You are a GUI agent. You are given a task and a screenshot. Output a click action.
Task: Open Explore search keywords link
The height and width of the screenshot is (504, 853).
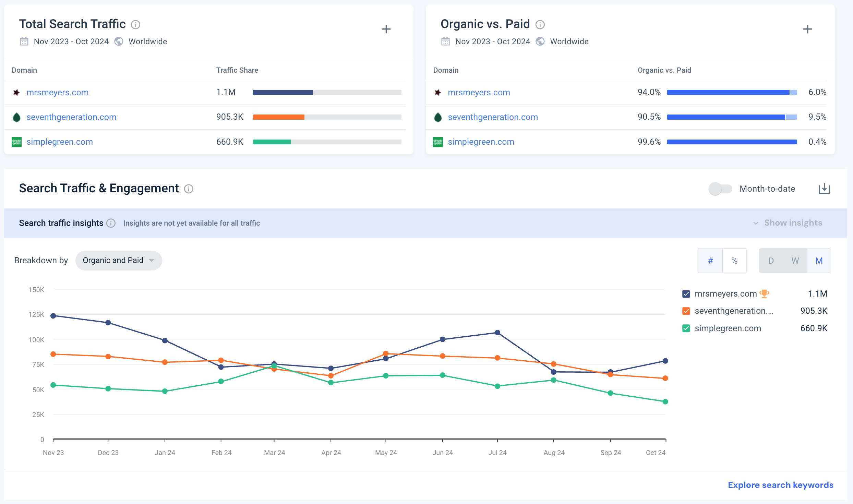point(781,485)
